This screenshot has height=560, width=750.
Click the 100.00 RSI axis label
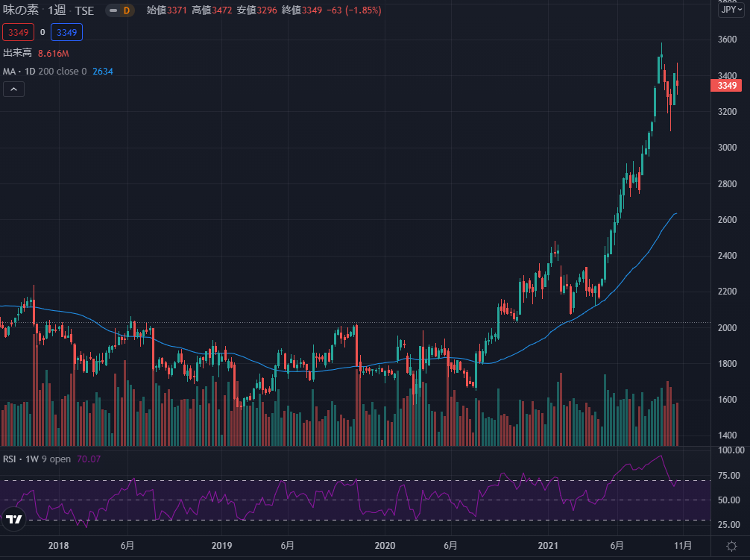coord(731,450)
